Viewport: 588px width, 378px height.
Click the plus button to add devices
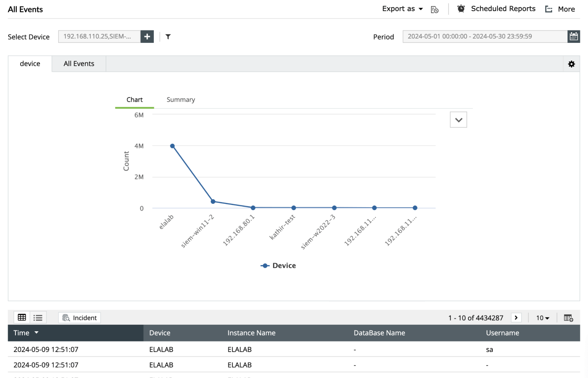pyautogui.click(x=147, y=36)
